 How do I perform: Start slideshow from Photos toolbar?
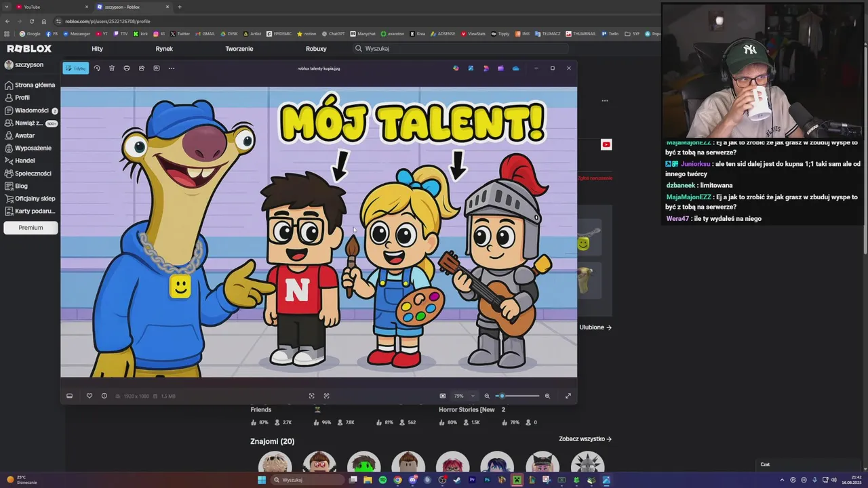tap(157, 68)
